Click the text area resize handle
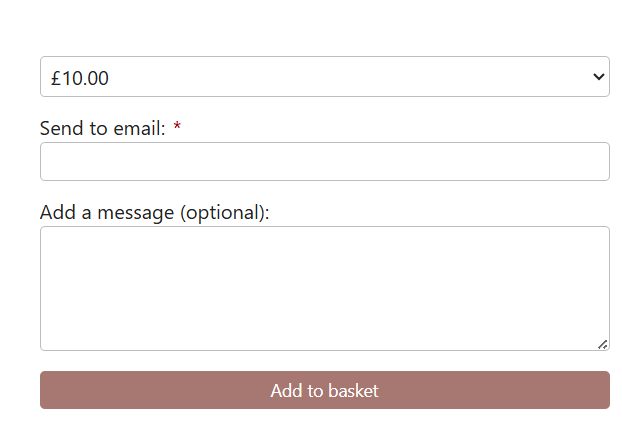The image size is (622, 422). click(x=602, y=344)
